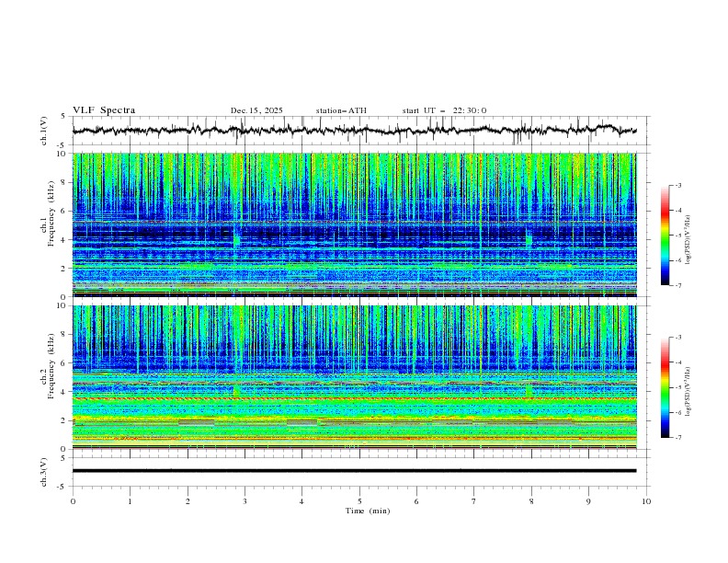This screenshot has height=563, width=728.
Task: Click the "5" minute tick label
Action: [359, 501]
